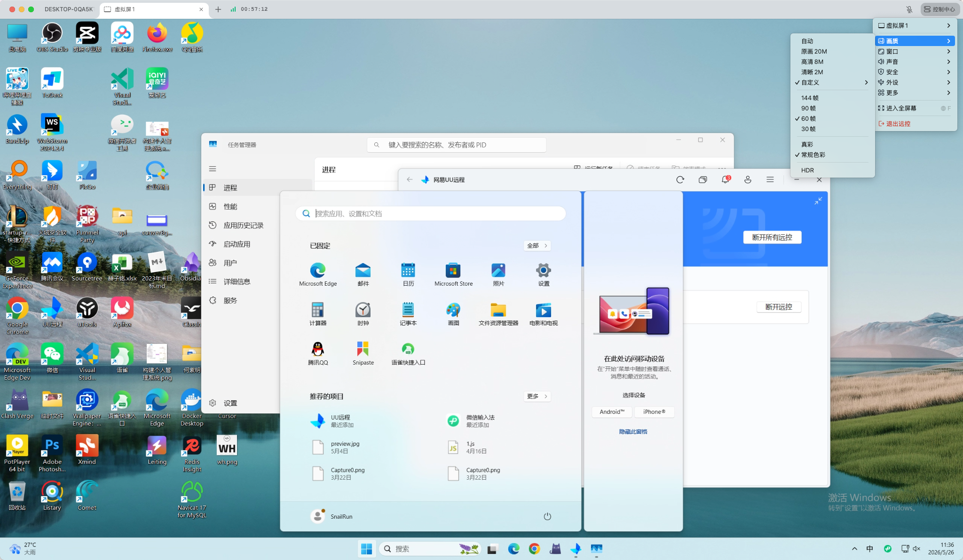The height and width of the screenshot is (560, 963).
Task: Open Chrome from the taskbar
Action: [534, 549]
